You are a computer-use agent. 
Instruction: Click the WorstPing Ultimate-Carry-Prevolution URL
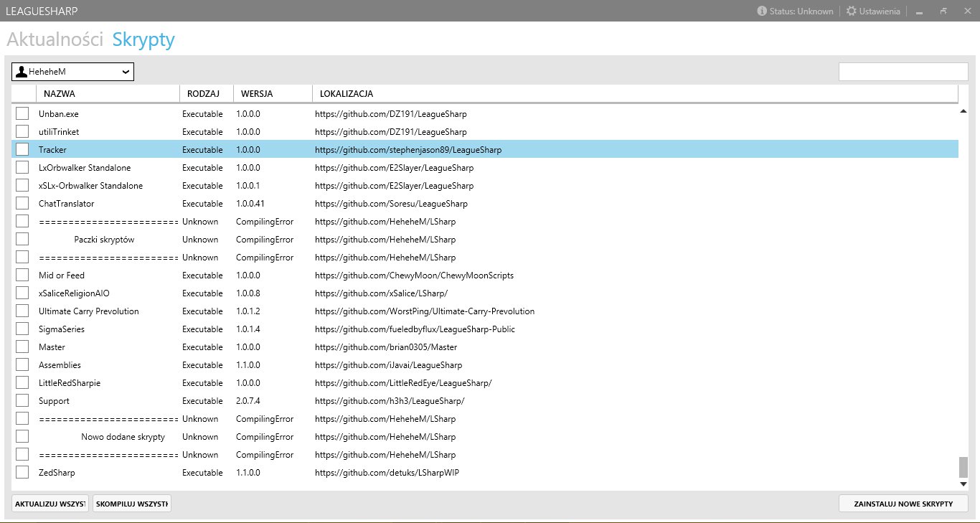pos(425,311)
